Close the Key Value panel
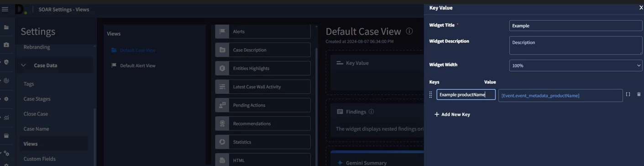The width and height of the screenshot is (644, 166). [641, 8]
